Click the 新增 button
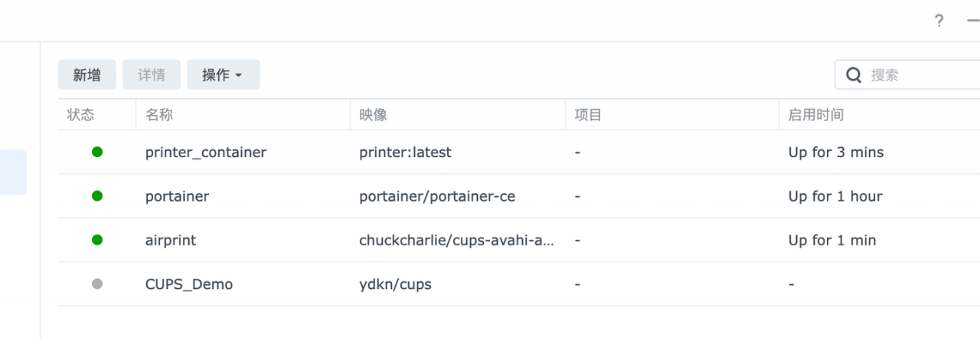 click(87, 74)
